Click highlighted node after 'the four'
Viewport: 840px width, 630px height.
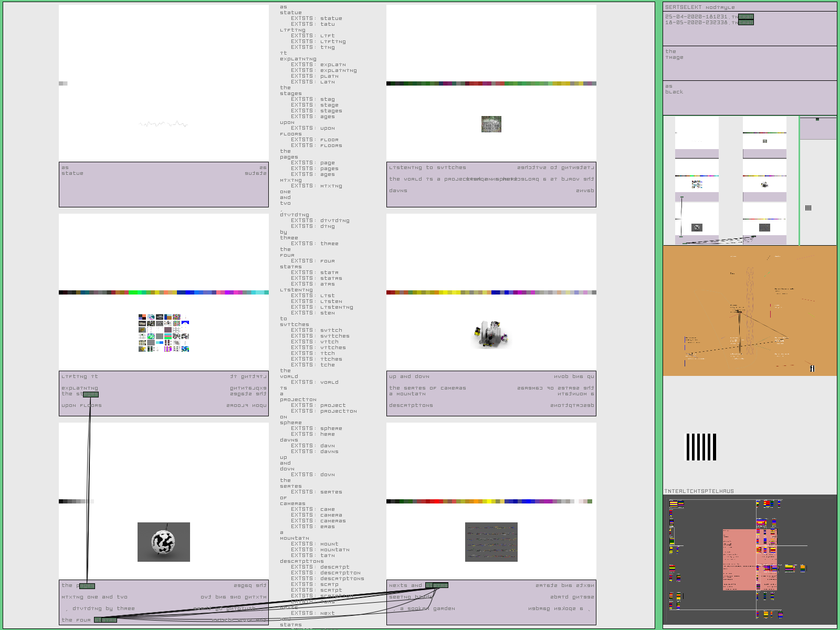pyautogui.click(x=106, y=620)
